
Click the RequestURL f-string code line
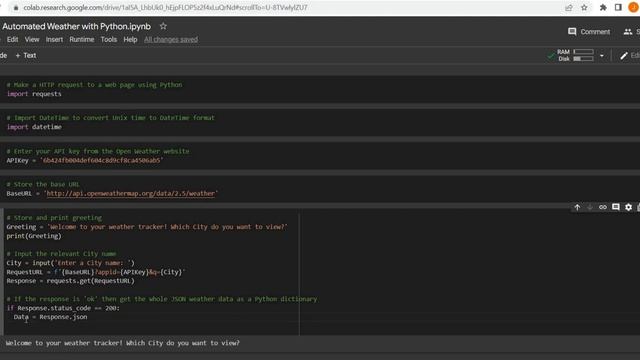96,272
